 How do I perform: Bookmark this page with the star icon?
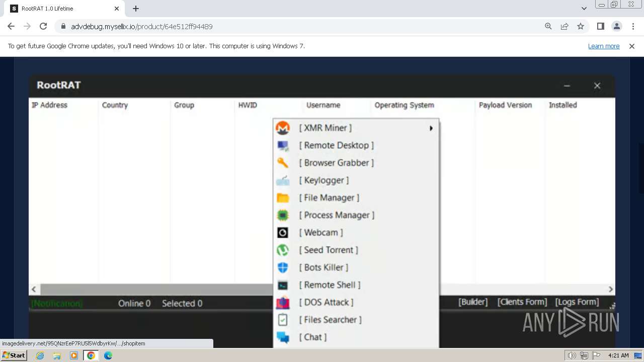[x=581, y=26]
